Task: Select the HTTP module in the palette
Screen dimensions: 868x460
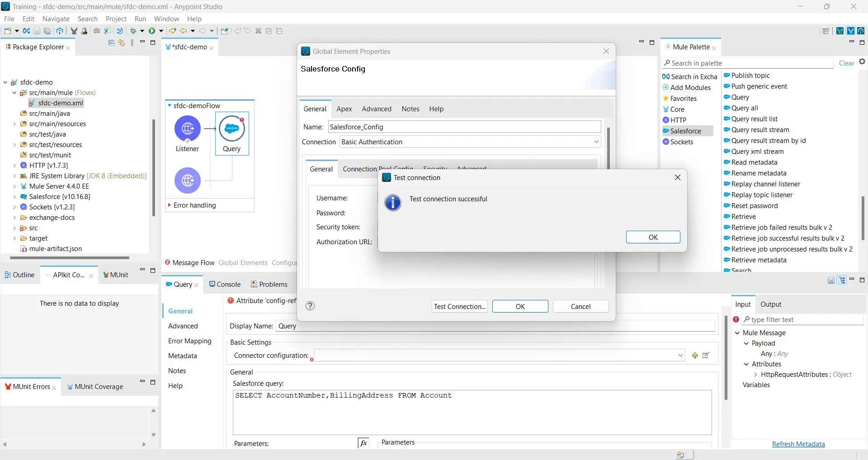Action: (675, 120)
